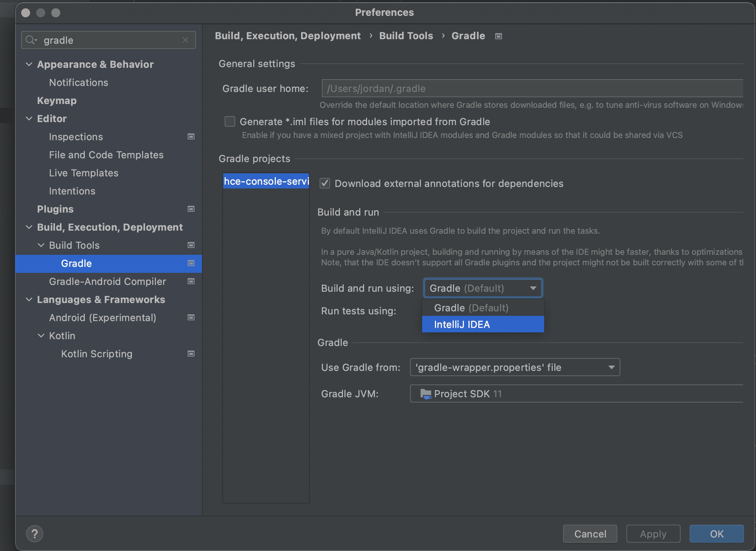The image size is (756, 551).
Task: Choose IntelliJ IDEA from the dropdown list
Action: [483, 324]
